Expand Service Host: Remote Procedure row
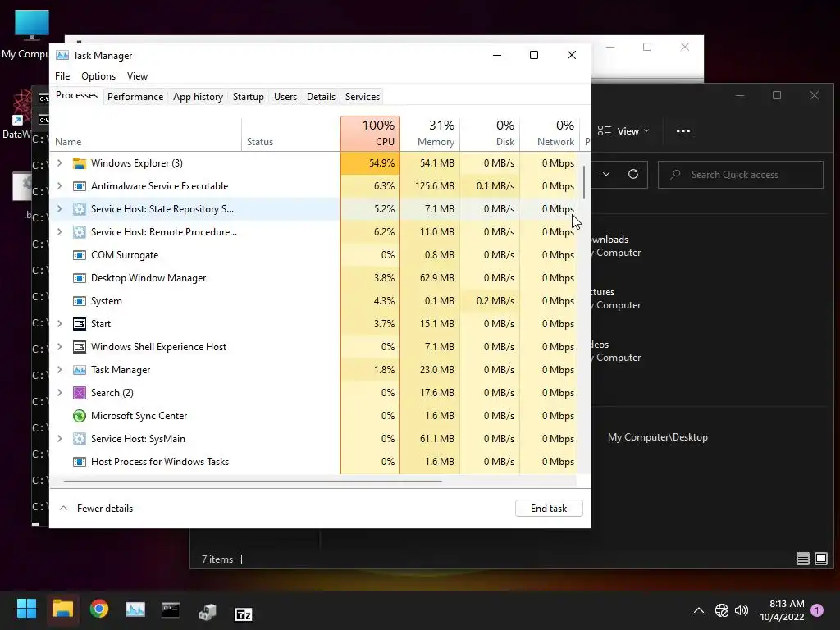The width and height of the screenshot is (840, 630). click(x=59, y=232)
